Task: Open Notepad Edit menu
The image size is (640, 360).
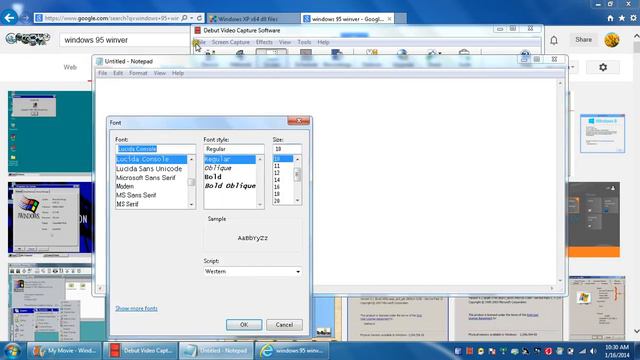Action: (118, 73)
